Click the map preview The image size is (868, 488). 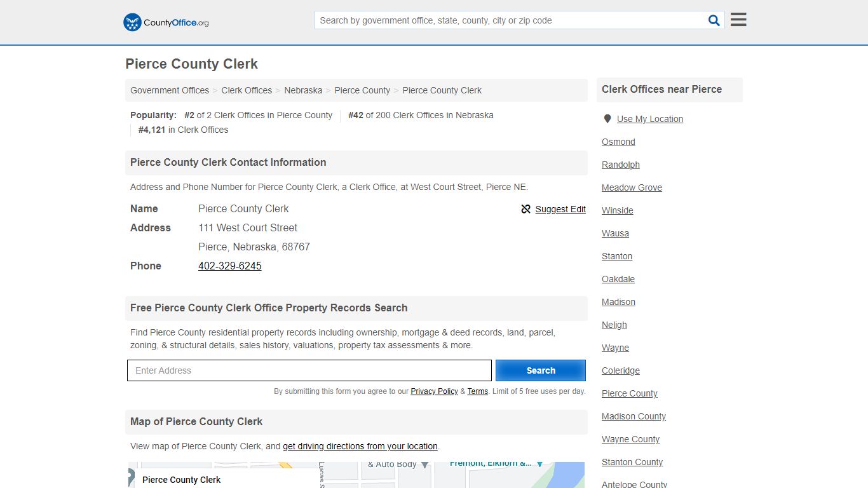coord(356,475)
